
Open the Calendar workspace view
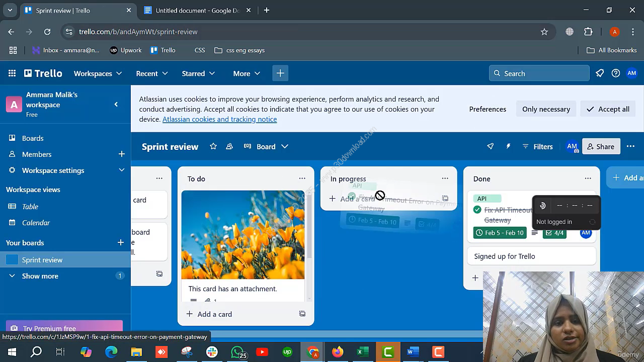(36, 222)
